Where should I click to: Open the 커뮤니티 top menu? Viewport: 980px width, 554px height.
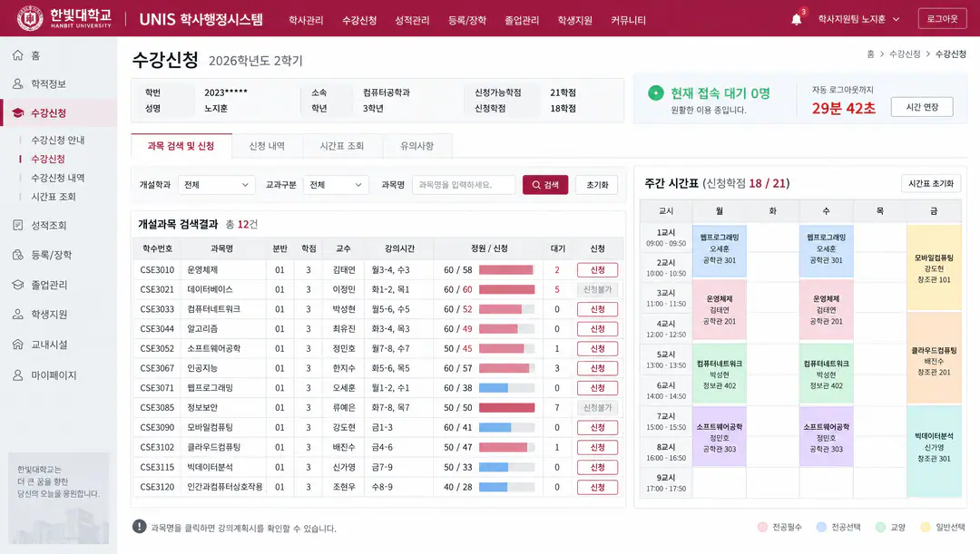coord(628,20)
